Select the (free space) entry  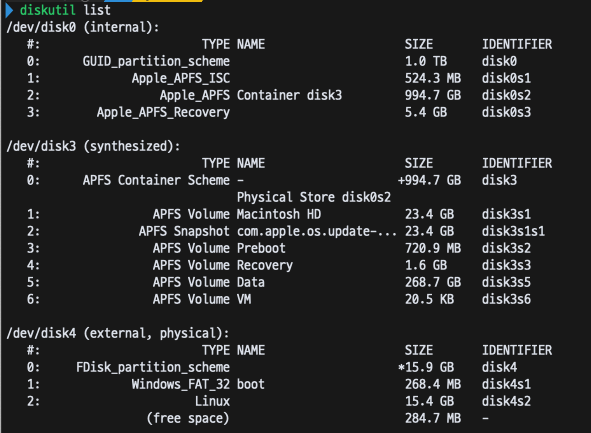tap(188, 418)
